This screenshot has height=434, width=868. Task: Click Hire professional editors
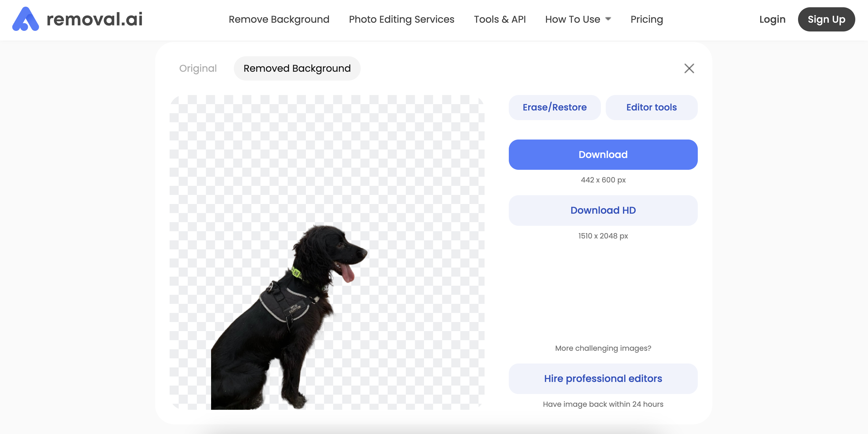pos(603,378)
